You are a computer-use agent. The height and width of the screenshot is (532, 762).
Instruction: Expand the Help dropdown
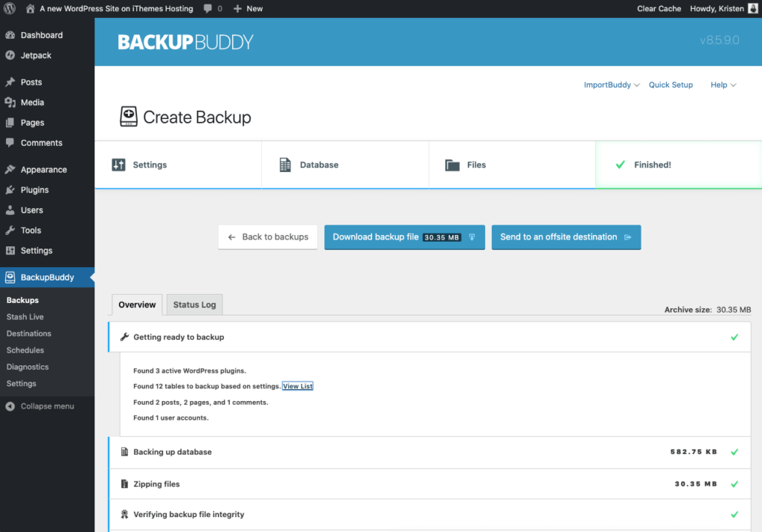click(723, 85)
